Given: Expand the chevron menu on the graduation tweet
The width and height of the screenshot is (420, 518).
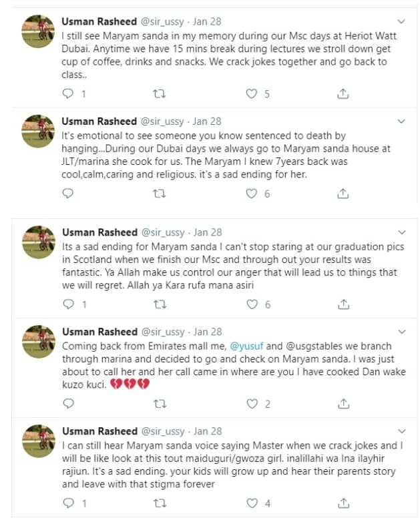Looking at the screenshot, I should [x=401, y=232].
